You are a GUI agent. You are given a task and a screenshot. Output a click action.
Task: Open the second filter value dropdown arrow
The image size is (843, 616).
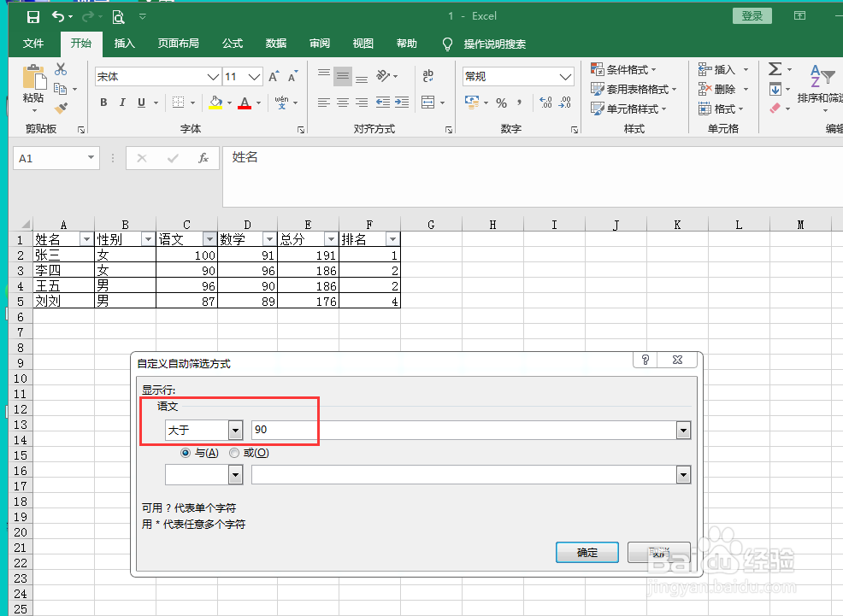click(683, 475)
